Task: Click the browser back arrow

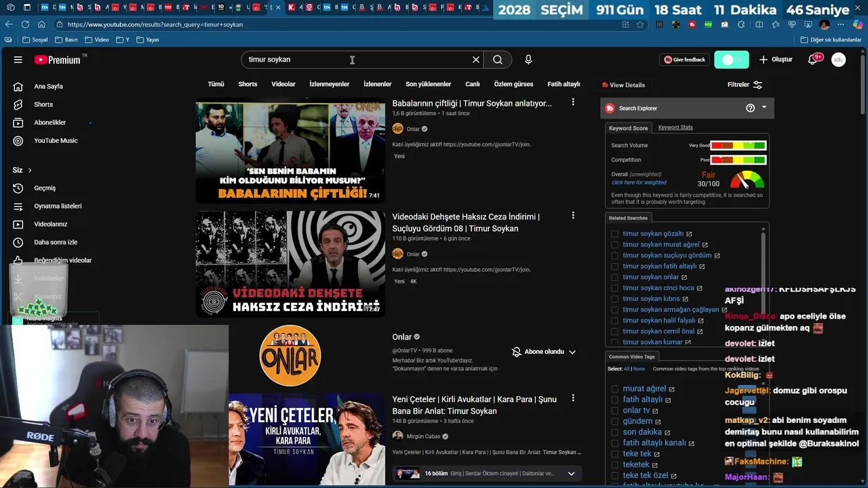Action: click(9, 24)
